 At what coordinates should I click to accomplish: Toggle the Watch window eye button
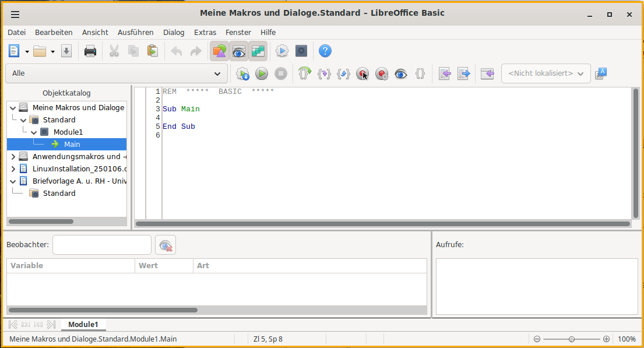238,51
